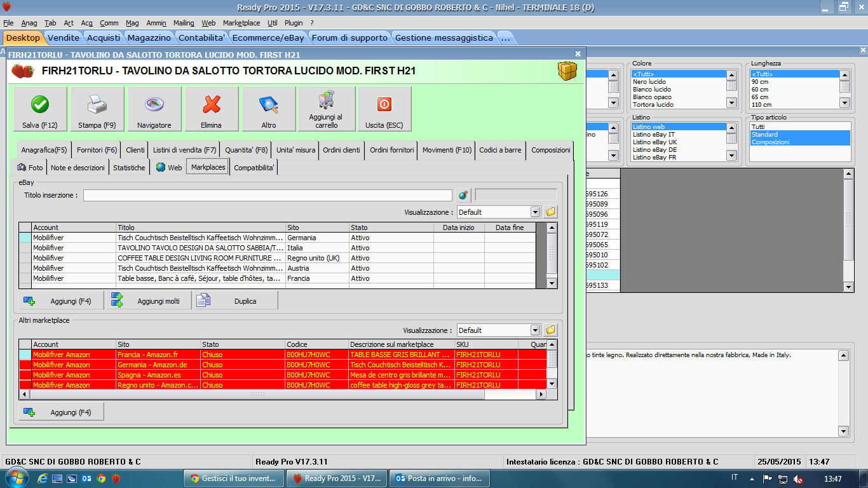Open the Navigatore compass tool
868x488 pixels.
154,109
